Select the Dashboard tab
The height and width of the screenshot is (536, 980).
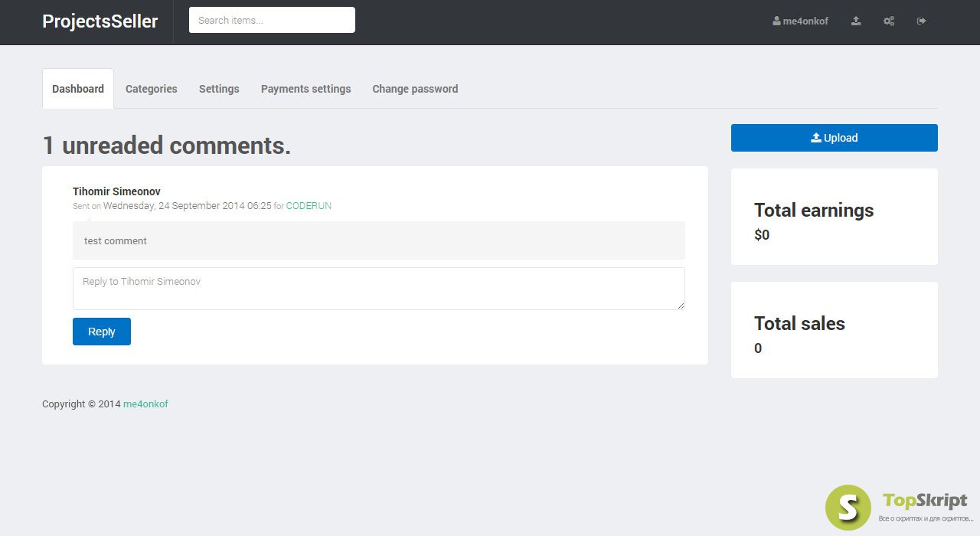[x=78, y=89]
